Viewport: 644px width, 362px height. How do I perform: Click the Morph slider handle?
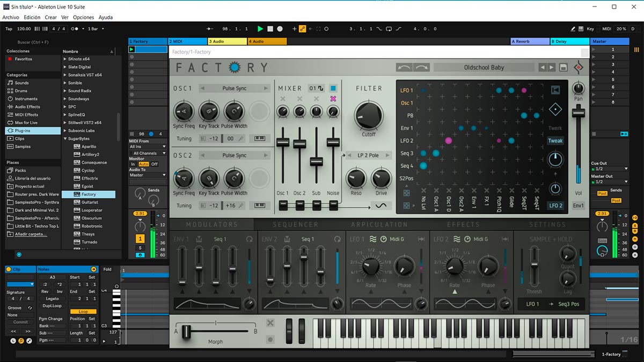pyautogui.click(x=187, y=332)
